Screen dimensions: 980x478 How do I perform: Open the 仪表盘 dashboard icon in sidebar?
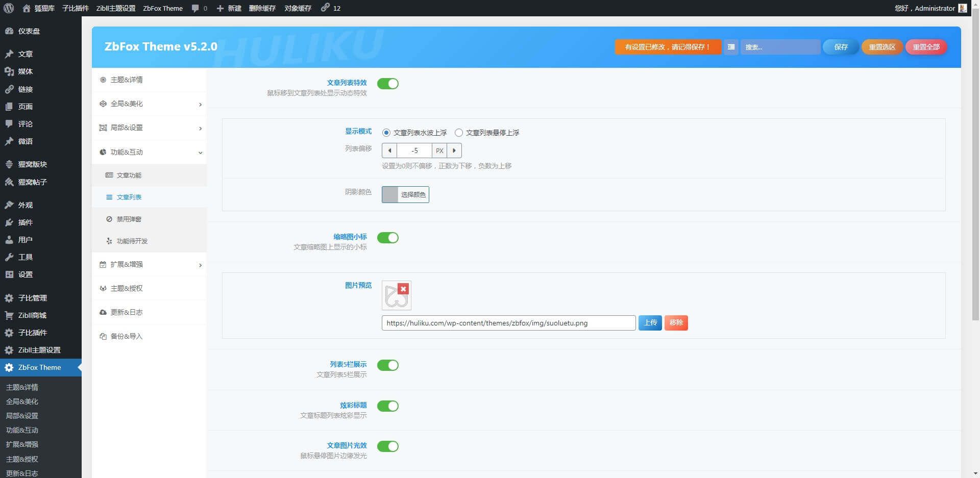(9, 31)
